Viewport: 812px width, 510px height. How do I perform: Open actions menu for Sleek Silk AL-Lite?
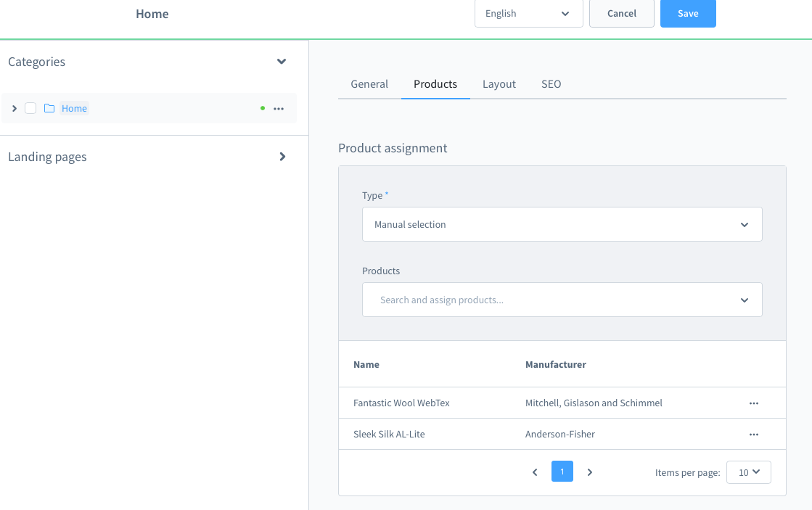(753, 435)
